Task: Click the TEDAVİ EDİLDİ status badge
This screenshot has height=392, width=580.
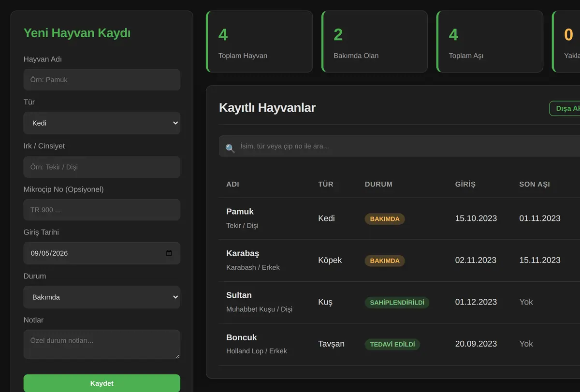Action: (x=392, y=345)
